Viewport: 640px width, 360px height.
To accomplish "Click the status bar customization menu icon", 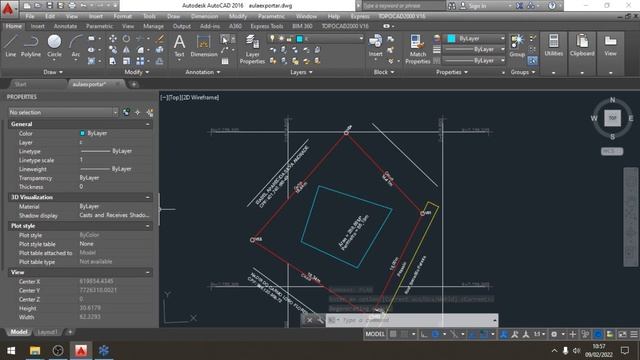I will [x=633, y=334].
